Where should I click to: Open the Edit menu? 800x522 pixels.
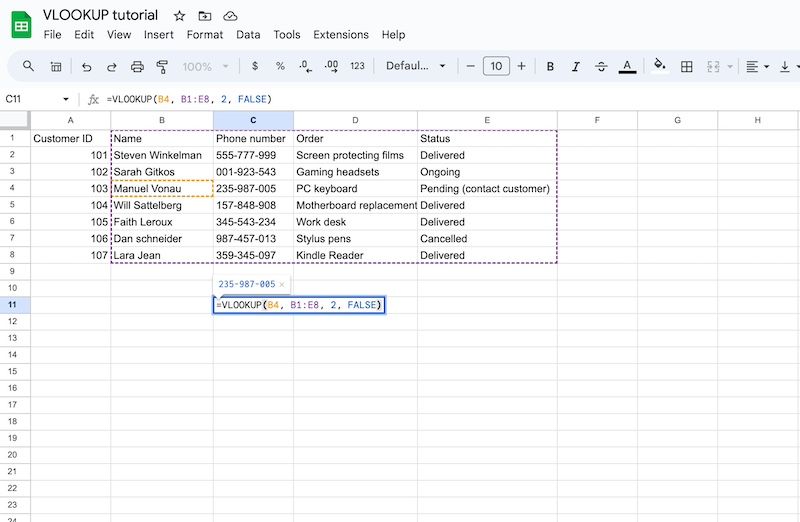pos(84,35)
